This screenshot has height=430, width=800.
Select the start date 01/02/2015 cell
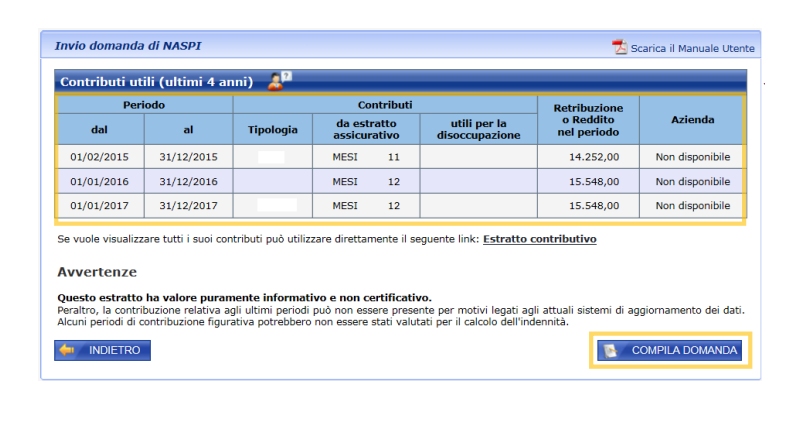tap(100, 156)
